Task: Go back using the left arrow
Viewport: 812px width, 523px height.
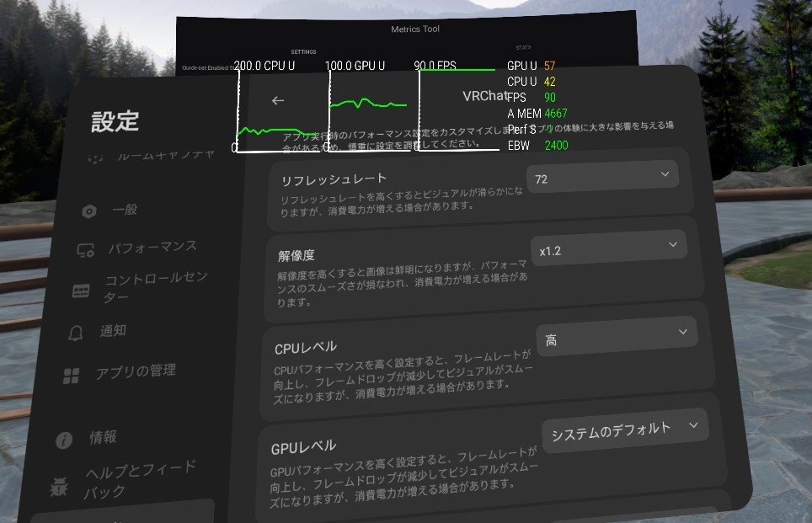Action: 278,100
